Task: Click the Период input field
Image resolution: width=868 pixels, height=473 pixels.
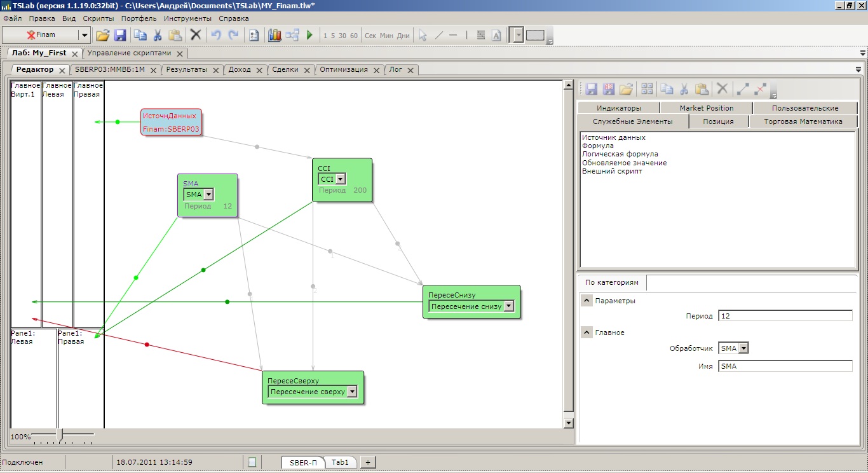Action: 785,316
